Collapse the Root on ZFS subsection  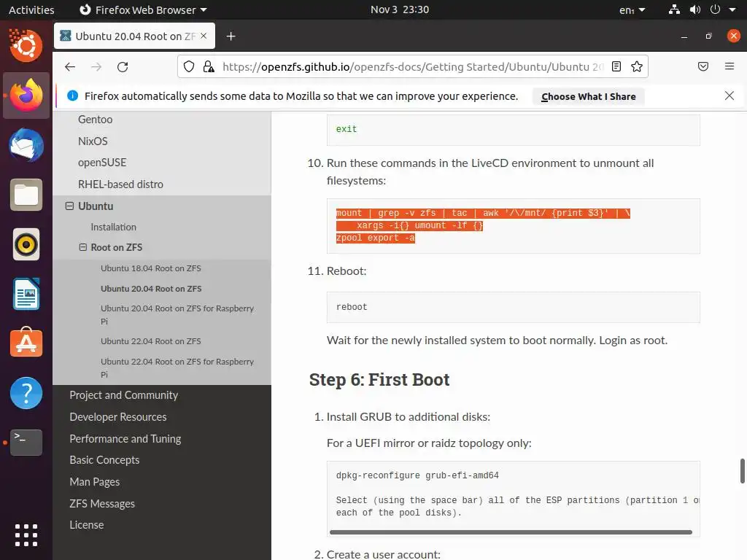[83, 247]
